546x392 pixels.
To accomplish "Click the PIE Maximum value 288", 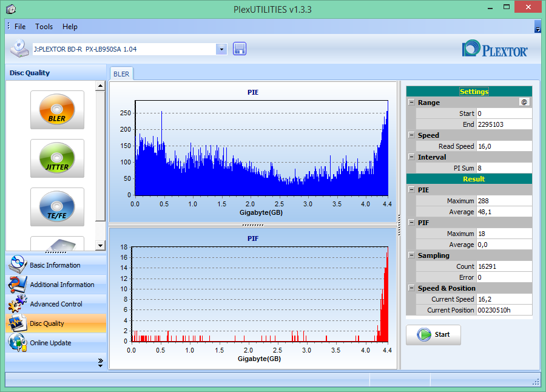I will (x=504, y=201).
